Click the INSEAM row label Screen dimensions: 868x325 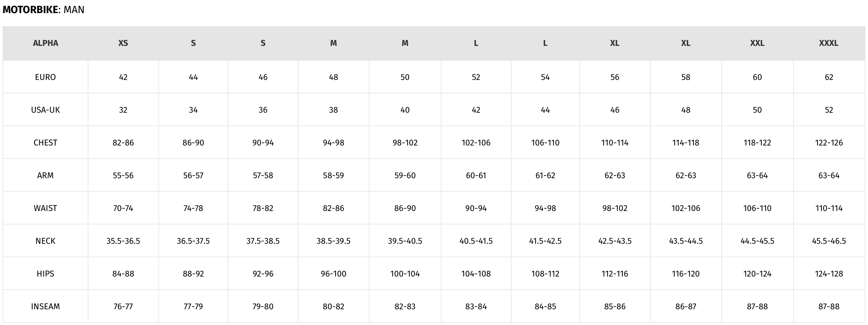[x=45, y=306]
